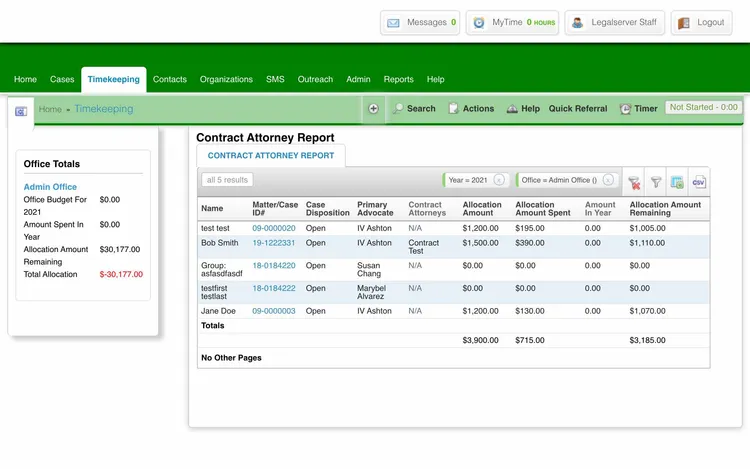
Task: Expand the Help menu
Action: pos(523,108)
